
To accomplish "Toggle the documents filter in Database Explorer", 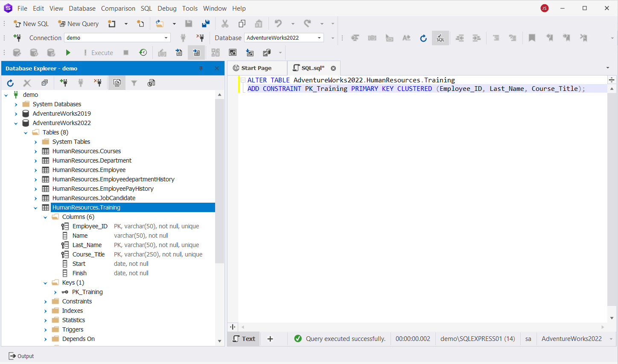I will 134,83.
